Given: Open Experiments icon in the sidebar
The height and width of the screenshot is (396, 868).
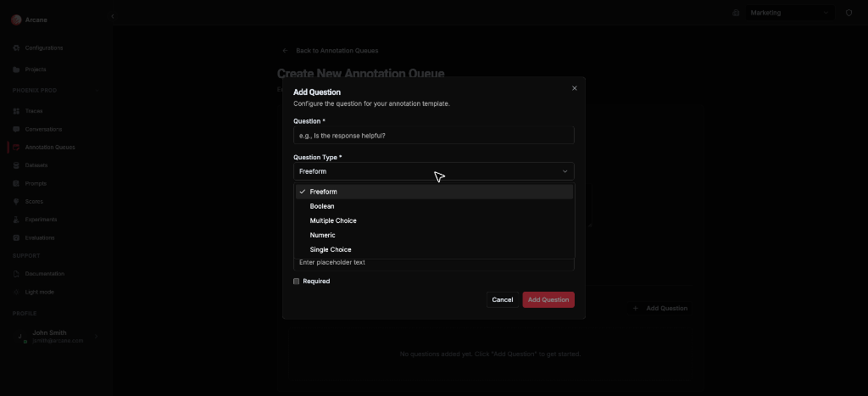Looking at the screenshot, I should pos(16,220).
